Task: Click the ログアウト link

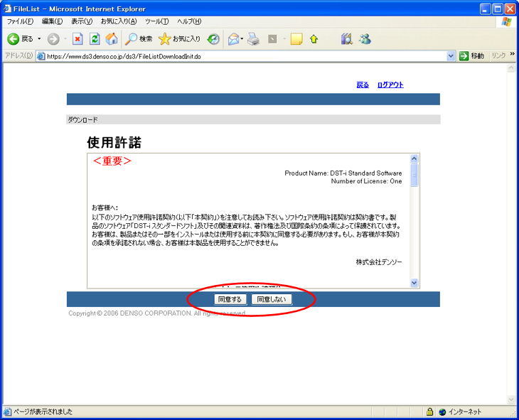Action: (390, 85)
